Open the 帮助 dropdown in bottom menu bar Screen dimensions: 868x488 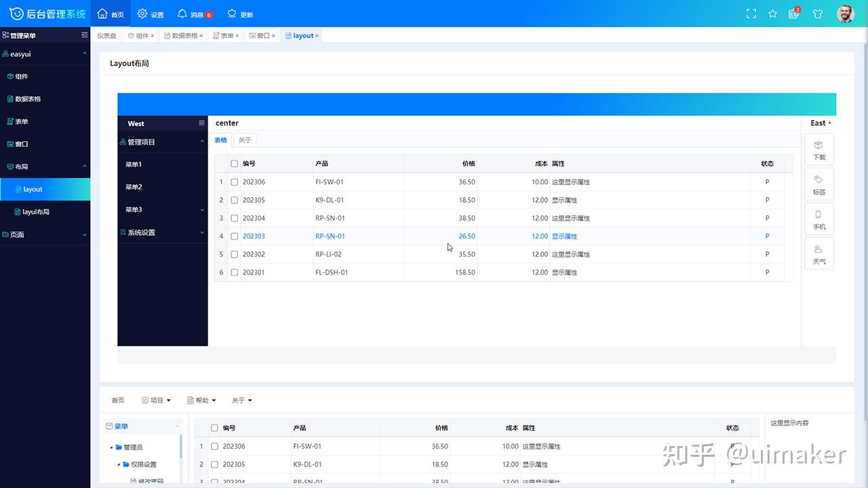(201, 400)
